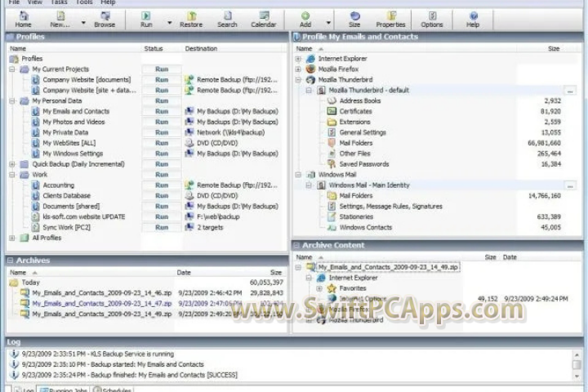Viewport: 588px width, 392px height.
Task: Run the My Photos and Videos profile
Action: coord(162,122)
